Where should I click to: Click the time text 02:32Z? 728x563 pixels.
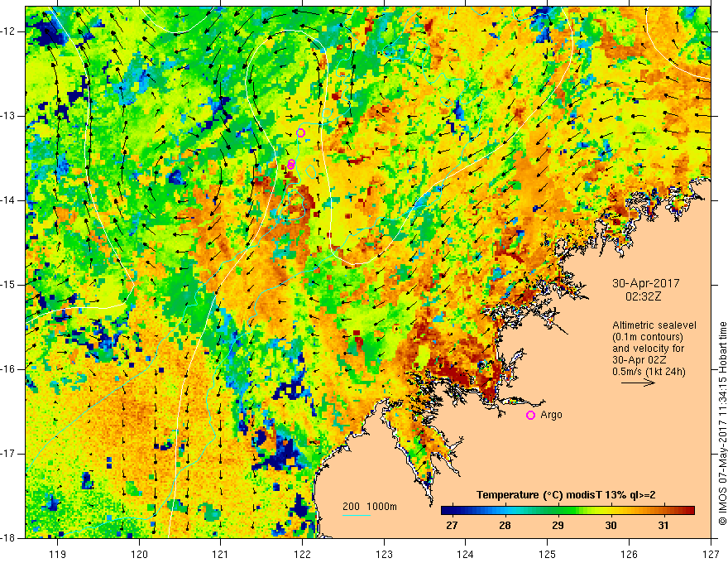[x=643, y=296]
